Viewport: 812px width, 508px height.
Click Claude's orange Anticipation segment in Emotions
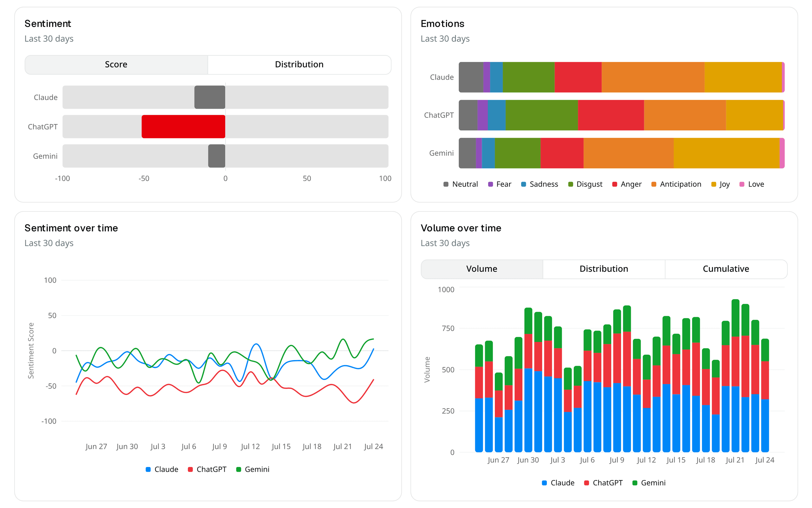[x=653, y=77]
